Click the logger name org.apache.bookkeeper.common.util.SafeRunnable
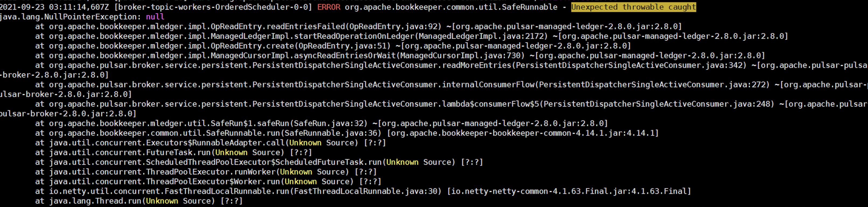868x207 pixels. (x=451, y=7)
